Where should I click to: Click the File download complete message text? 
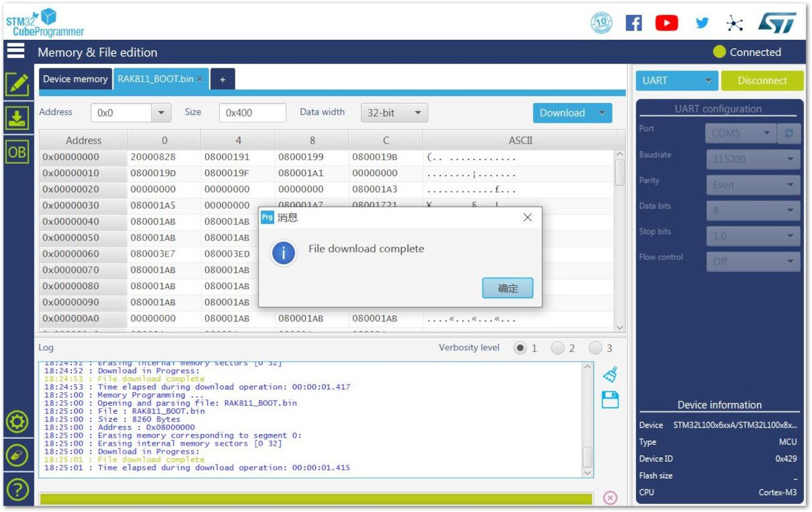[x=366, y=249]
